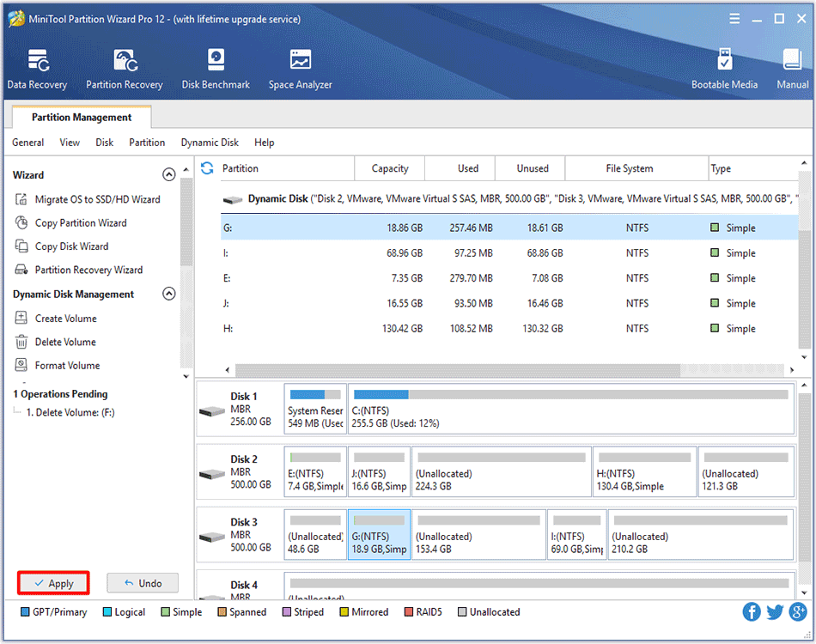This screenshot has height=644, width=816.
Task: Click the partition list scroll left arrow
Action: click(228, 370)
